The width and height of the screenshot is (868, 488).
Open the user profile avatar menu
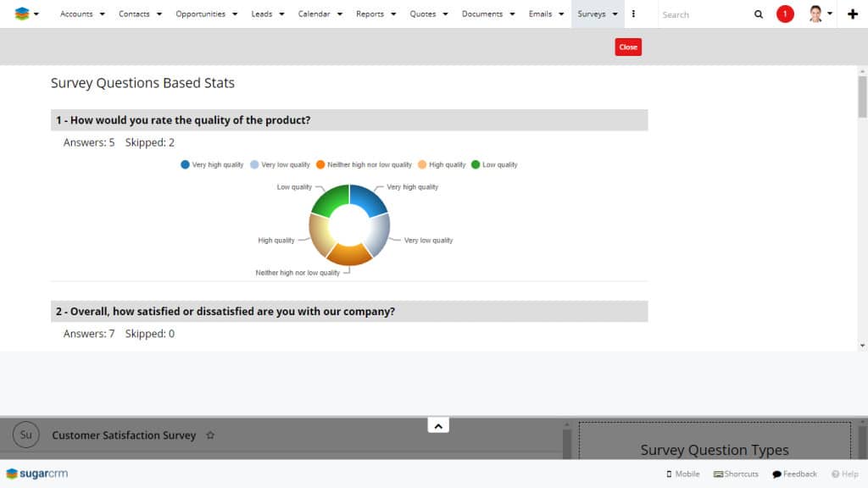(x=815, y=14)
